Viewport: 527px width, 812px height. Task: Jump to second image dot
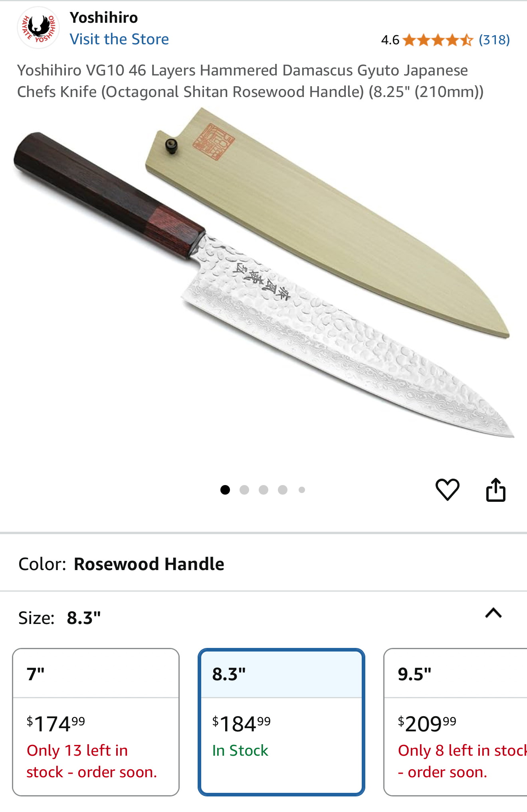click(244, 490)
